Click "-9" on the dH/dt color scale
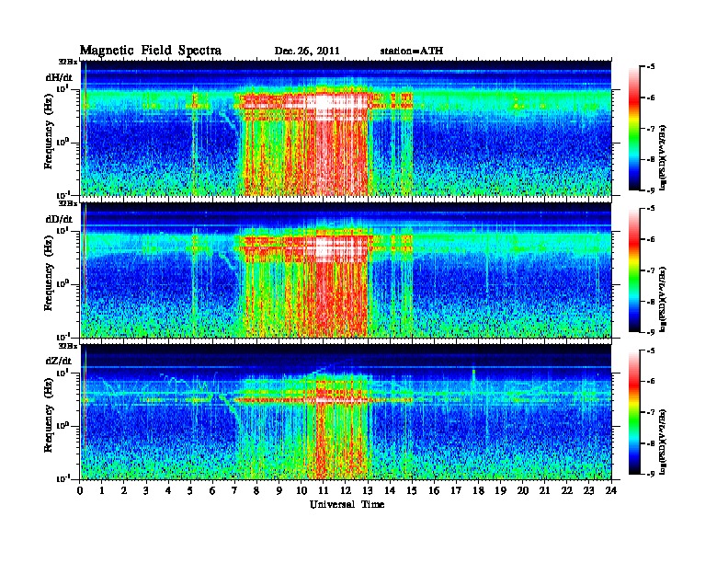 tap(652, 190)
